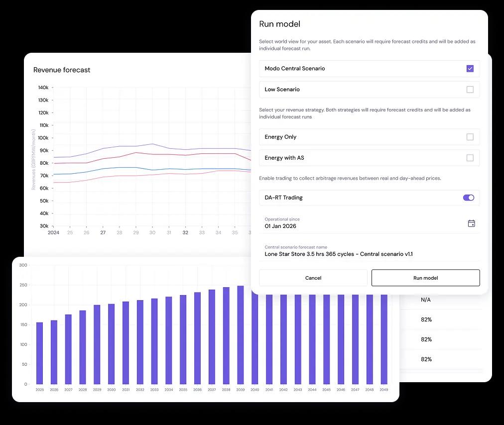Enable the Energy Only revenue strategy
Image resolution: width=504 pixels, height=425 pixels.
tap(470, 137)
